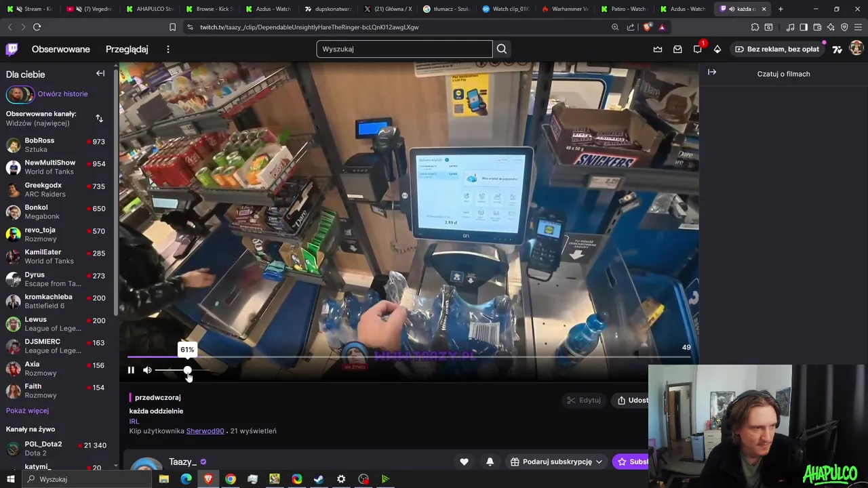The image size is (868, 488).
Task: Toggle browser sidebar panel icon
Action: pos(804,27)
